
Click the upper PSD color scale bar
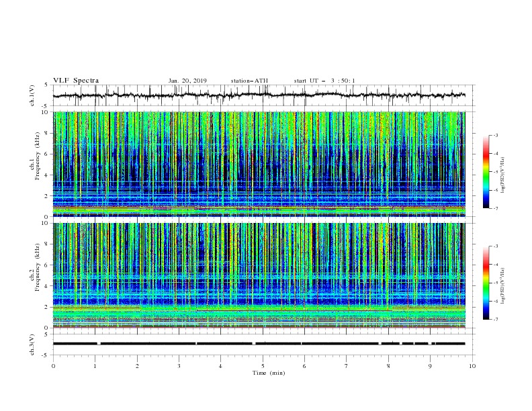click(x=486, y=172)
